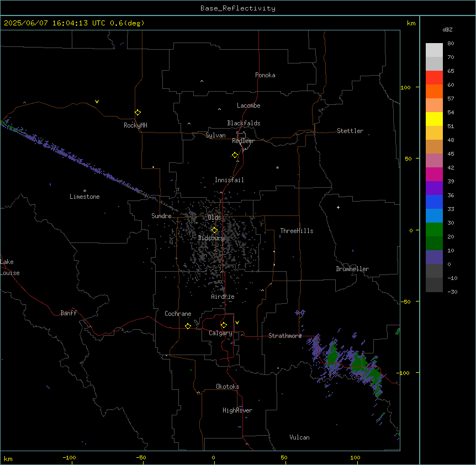Select the Lacombe label

point(248,105)
